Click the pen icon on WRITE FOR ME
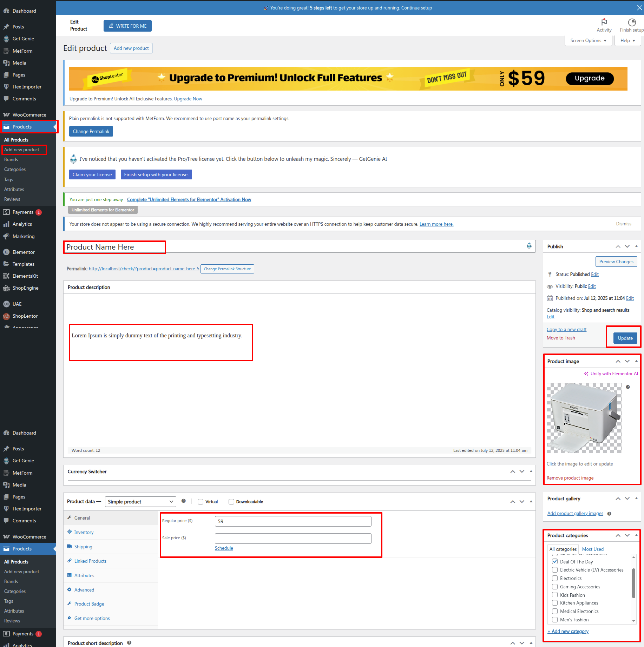 coord(111,26)
